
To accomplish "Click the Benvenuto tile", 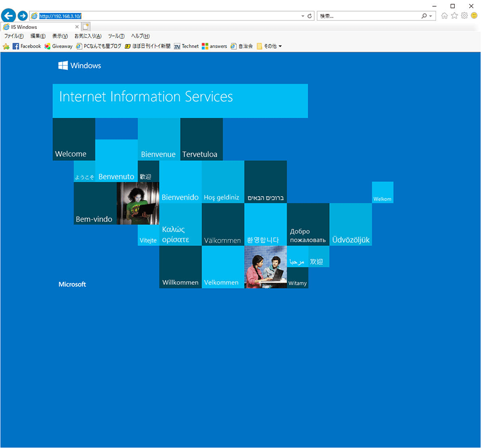I will point(117,161).
